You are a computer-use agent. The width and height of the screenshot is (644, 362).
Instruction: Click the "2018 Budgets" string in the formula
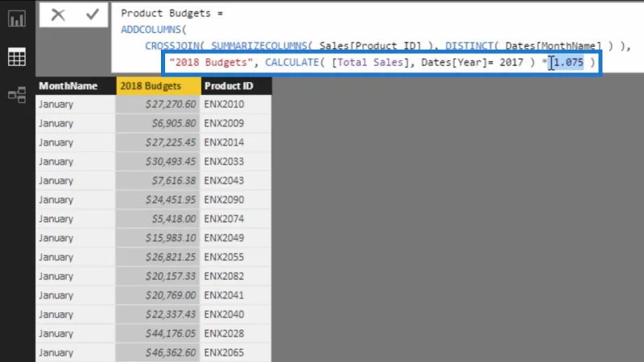click(211, 63)
